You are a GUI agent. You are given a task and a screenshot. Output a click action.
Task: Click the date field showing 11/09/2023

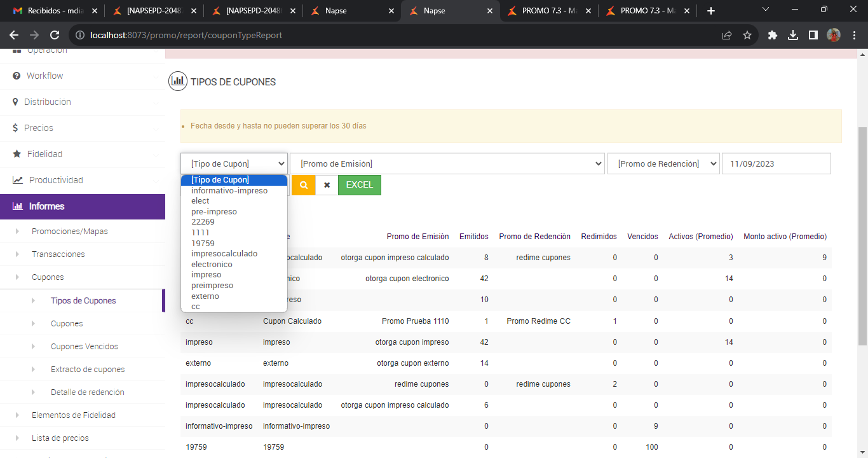[776, 163]
